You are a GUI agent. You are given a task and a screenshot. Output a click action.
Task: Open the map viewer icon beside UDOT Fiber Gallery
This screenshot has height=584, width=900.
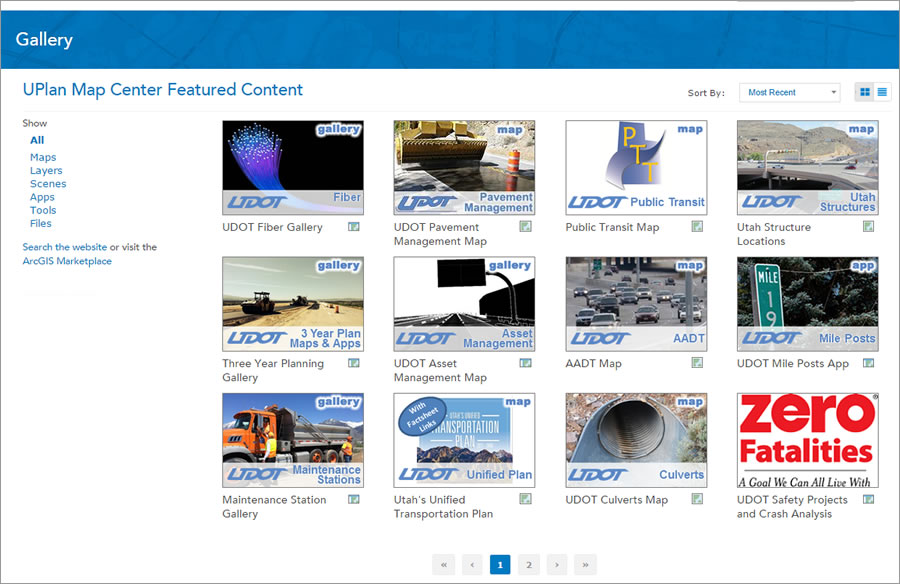click(x=352, y=227)
